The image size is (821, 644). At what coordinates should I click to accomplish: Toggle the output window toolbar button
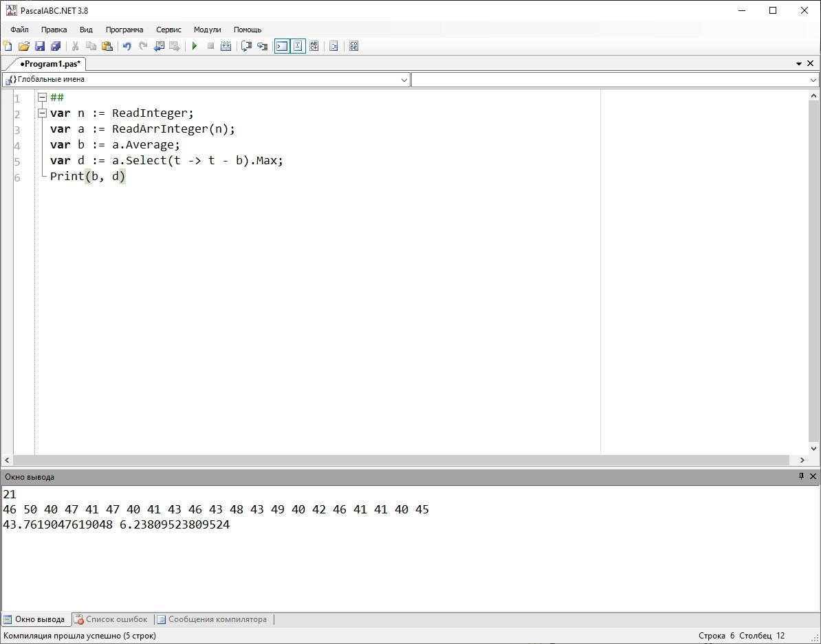click(x=281, y=46)
